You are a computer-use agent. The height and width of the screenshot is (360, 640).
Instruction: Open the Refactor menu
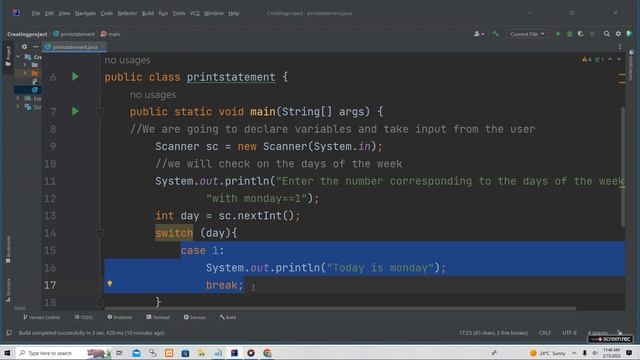pos(127,13)
